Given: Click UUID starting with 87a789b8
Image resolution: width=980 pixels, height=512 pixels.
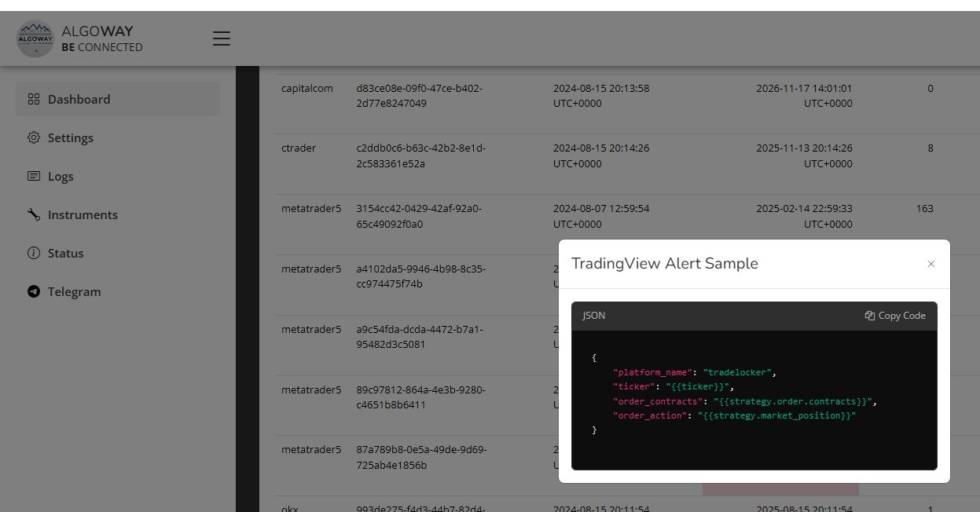Looking at the screenshot, I should [x=421, y=458].
